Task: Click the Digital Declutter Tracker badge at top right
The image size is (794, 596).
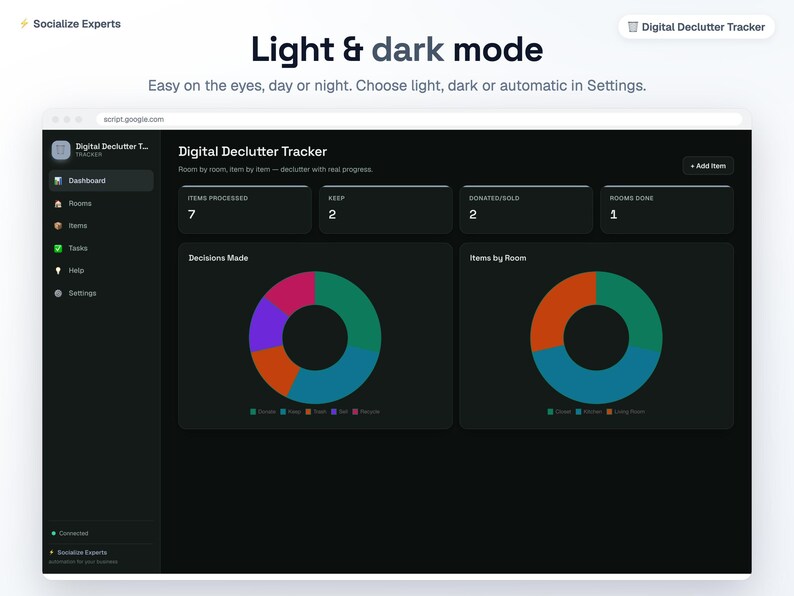Action: [x=696, y=27]
